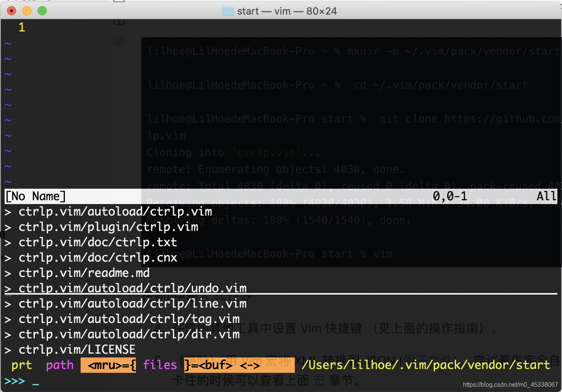Image resolution: width=562 pixels, height=392 pixels.
Task: Select ctrlp.vim/autoload/ctrlp/undo.vim result
Action: (132, 288)
